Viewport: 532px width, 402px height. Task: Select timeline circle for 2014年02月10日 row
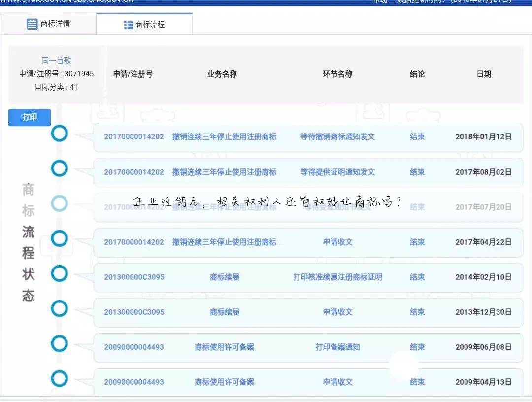tap(60, 273)
